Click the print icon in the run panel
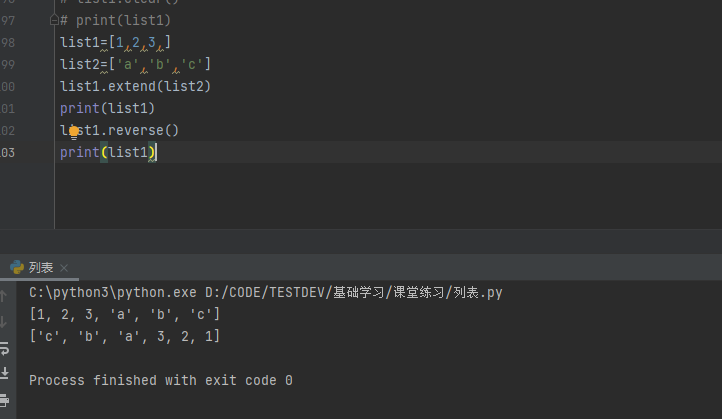The width and height of the screenshot is (722, 419). [5, 399]
